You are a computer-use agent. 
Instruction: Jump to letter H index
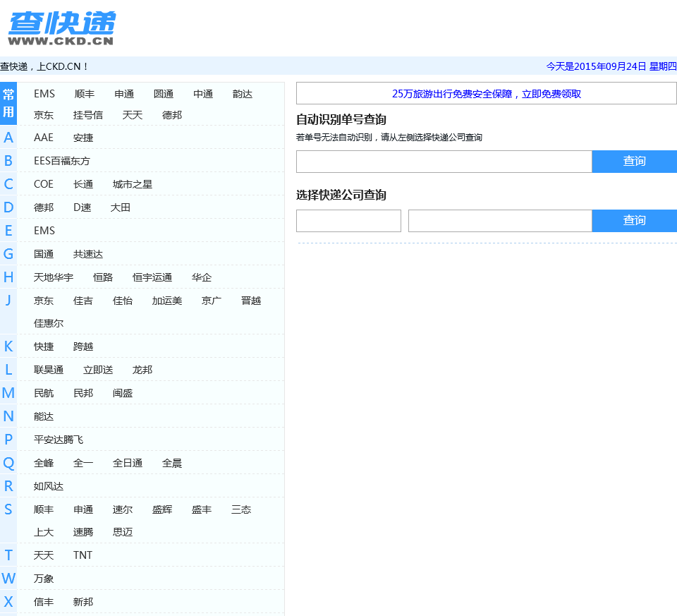(x=8, y=277)
